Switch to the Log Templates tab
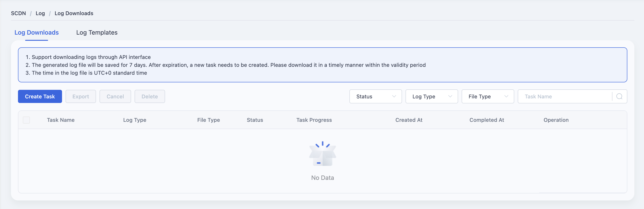 point(97,32)
